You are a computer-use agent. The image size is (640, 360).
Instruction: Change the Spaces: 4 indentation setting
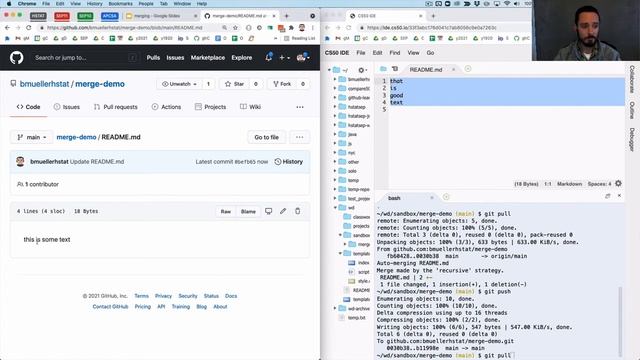click(600, 184)
